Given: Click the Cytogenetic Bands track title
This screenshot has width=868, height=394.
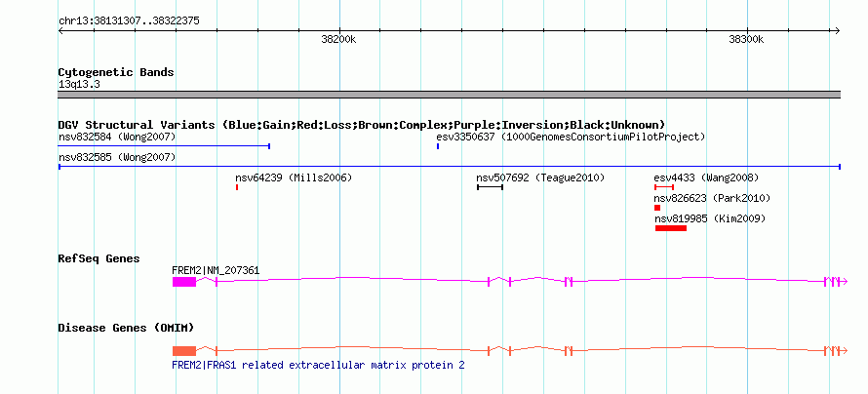Looking at the screenshot, I should click(x=116, y=72).
